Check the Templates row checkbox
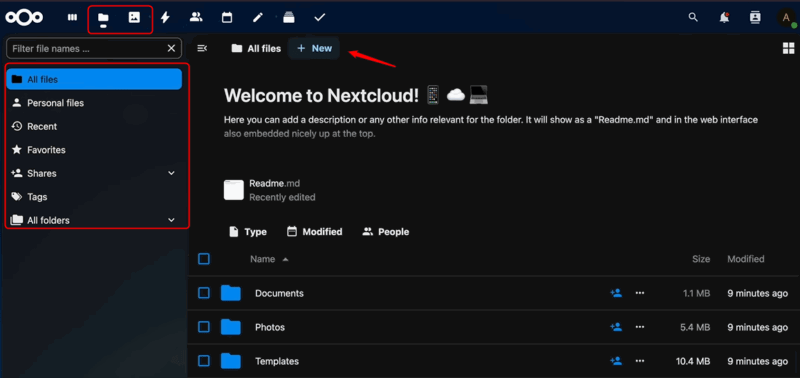800x378 pixels. coord(204,361)
